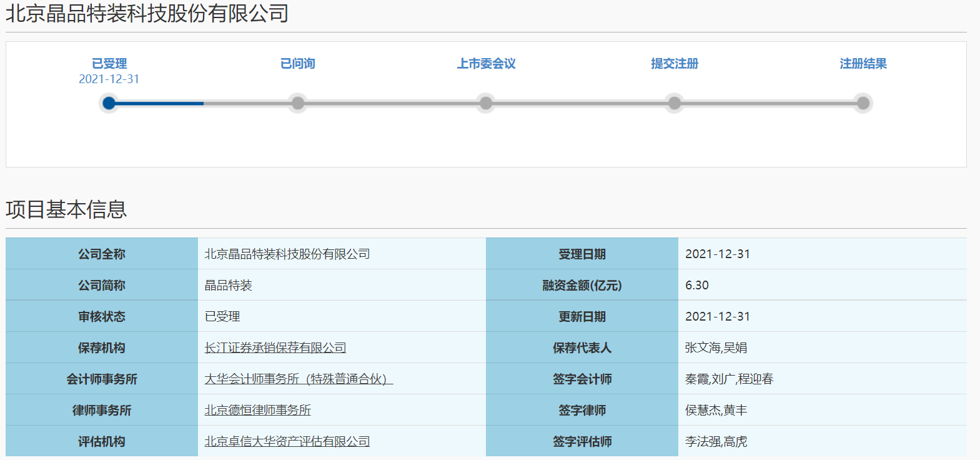Click the 融资金额(亿元) header cell
This screenshot has height=460, width=980.
582,285
